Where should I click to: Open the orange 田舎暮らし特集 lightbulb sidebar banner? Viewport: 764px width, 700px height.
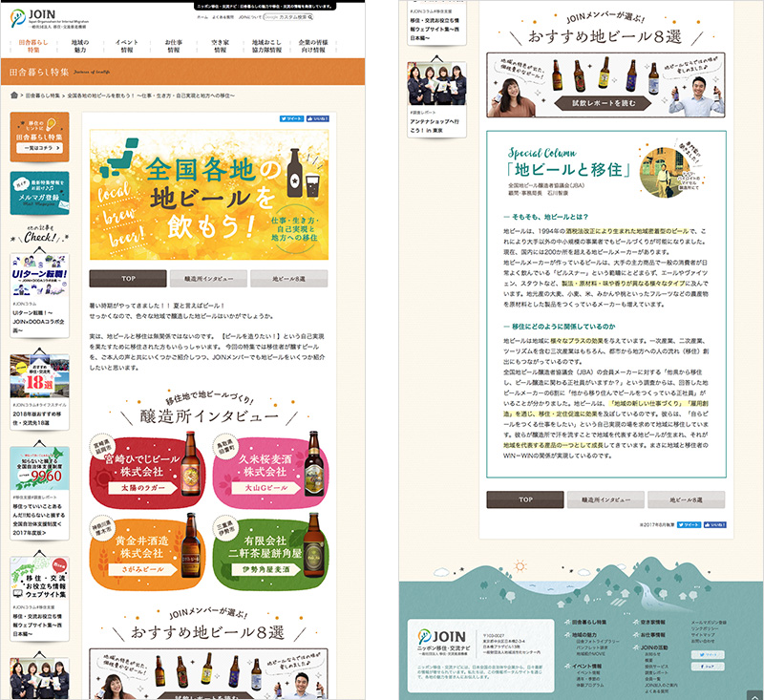coord(39,138)
